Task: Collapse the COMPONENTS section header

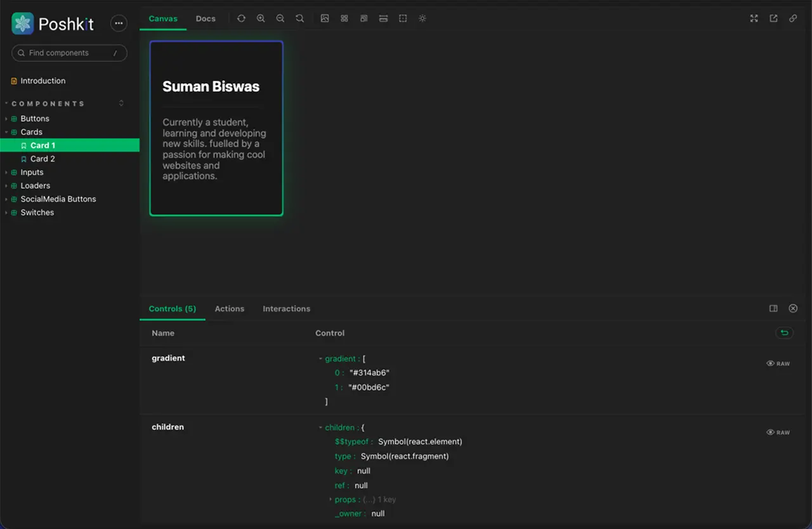Action: click(x=48, y=103)
